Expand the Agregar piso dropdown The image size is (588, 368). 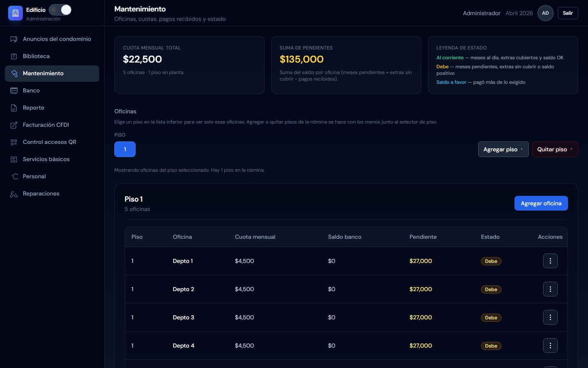click(503, 149)
